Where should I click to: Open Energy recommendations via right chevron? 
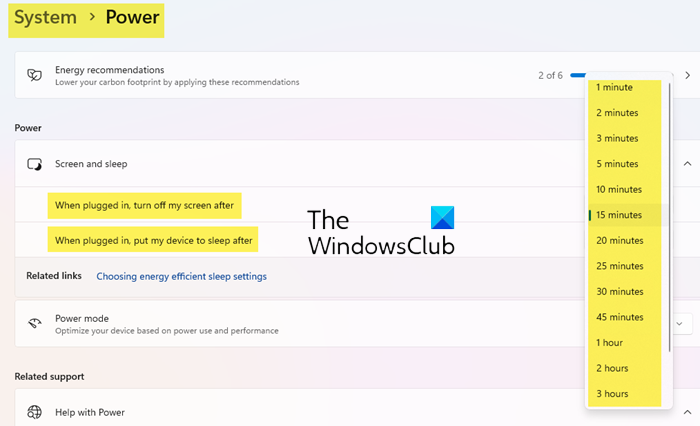click(x=688, y=75)
